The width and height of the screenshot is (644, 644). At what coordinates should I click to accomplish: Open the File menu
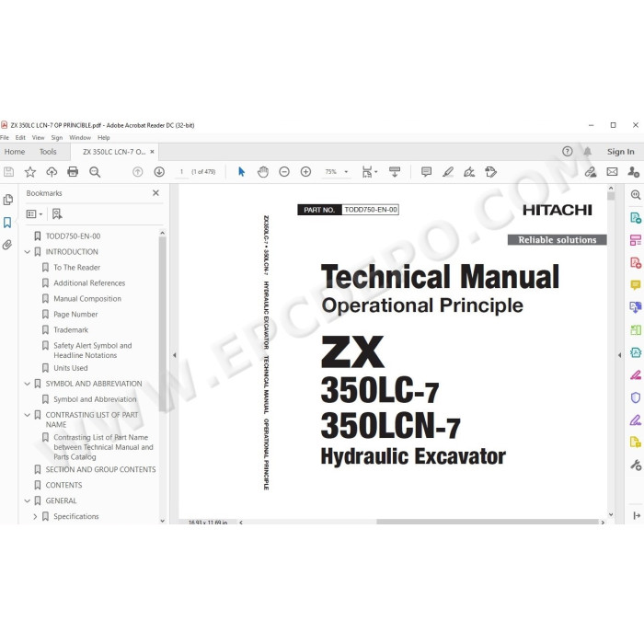pos(5,138)
